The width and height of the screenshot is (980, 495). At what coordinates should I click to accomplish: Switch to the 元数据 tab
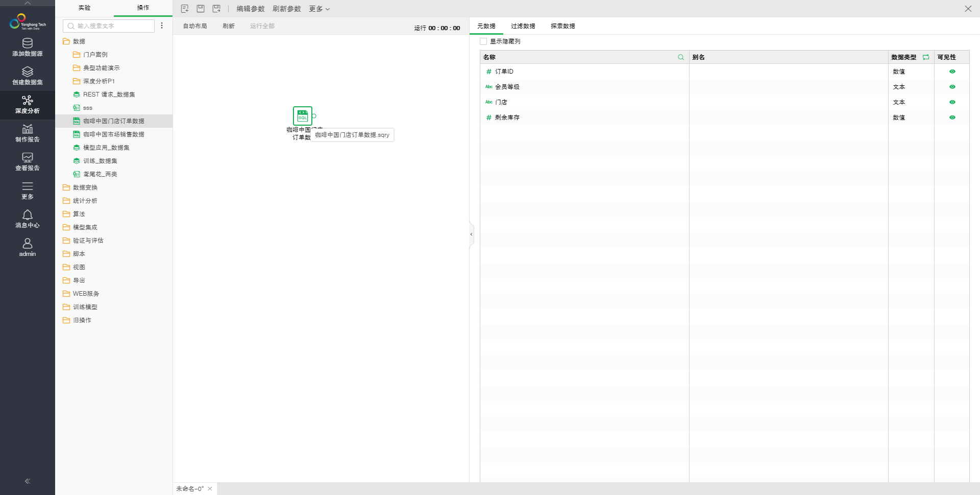tap(486, 26)
